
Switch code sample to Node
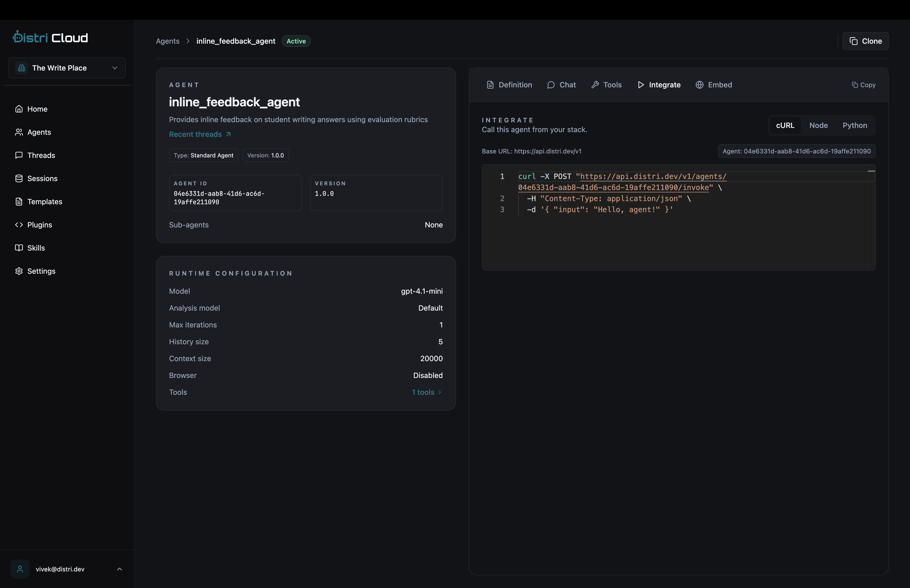(x=818, y=125)
